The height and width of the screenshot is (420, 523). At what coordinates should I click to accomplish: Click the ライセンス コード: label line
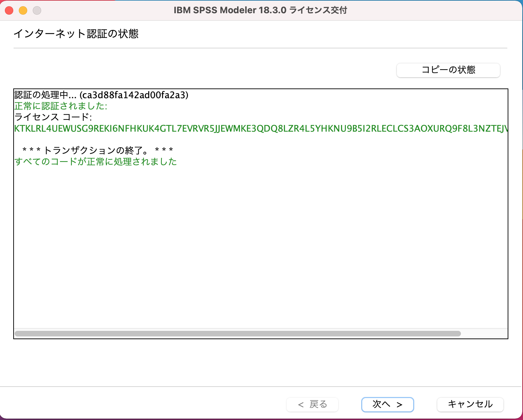[x=53, y=117]
